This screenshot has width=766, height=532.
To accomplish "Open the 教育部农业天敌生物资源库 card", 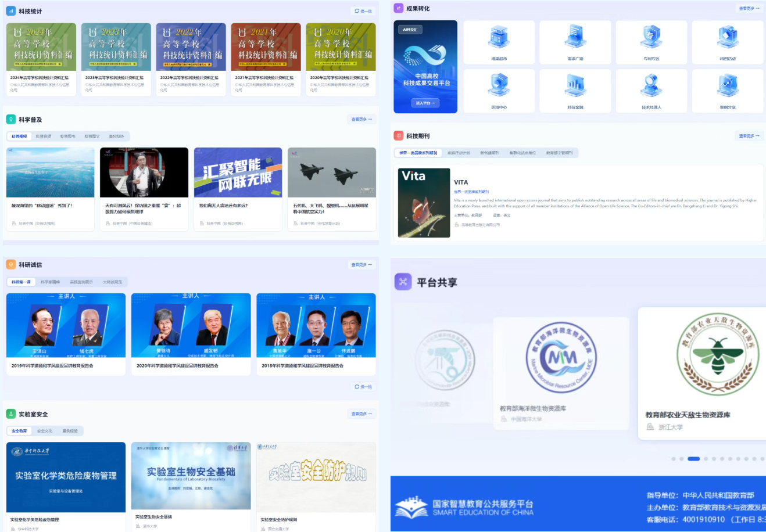I will click(x=701, y=372).
